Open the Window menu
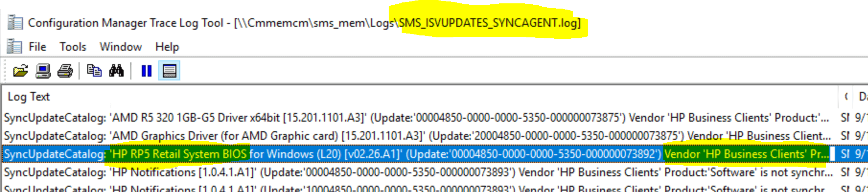Image resolution: width=868 pixels, height=192 pixels. pyautogui.click(x=121, y=47)
